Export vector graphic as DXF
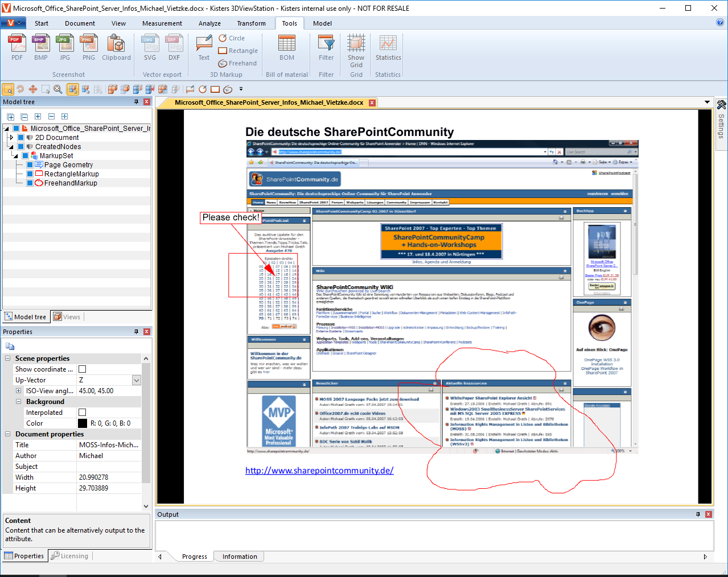 point(174,47)
